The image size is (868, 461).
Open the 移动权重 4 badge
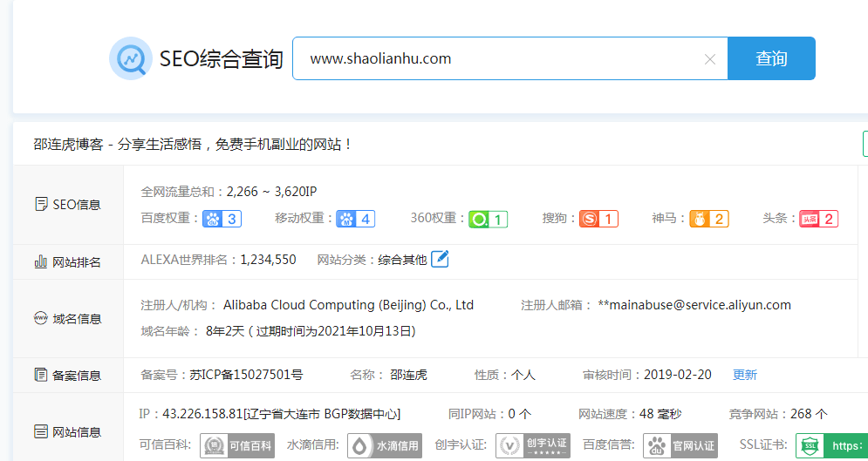[x=355, y=219]
